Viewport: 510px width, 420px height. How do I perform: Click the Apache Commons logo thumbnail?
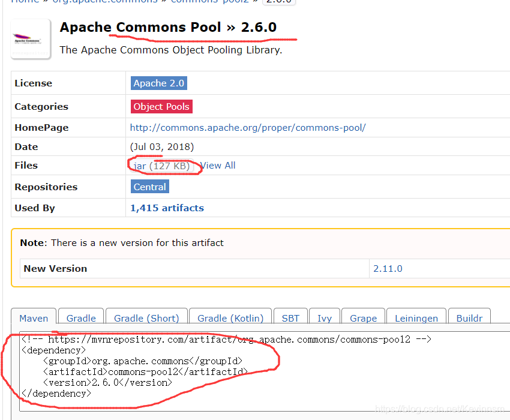[31, 39]
